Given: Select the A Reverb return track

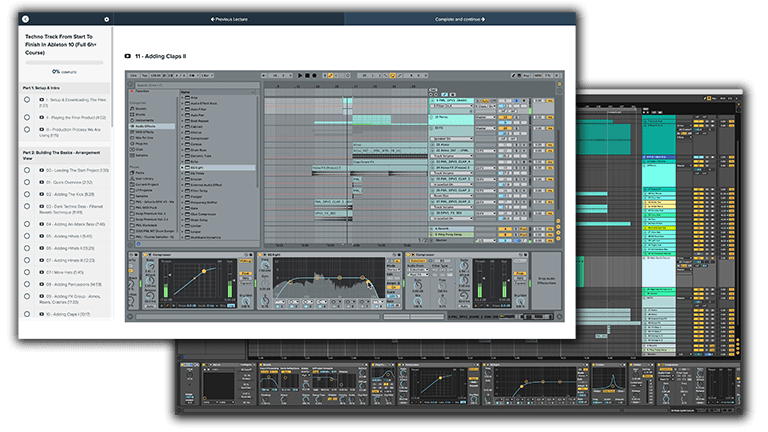Looking at the screenshot, I should click(452, 229).
